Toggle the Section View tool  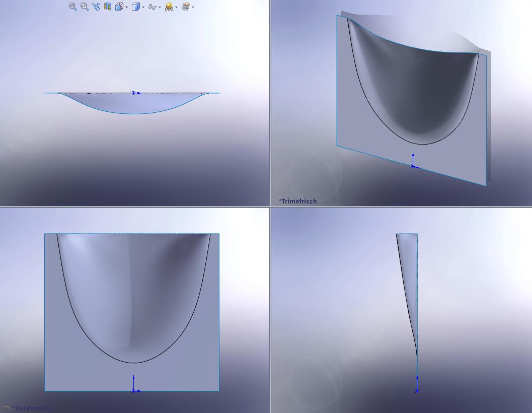(108, 7)
